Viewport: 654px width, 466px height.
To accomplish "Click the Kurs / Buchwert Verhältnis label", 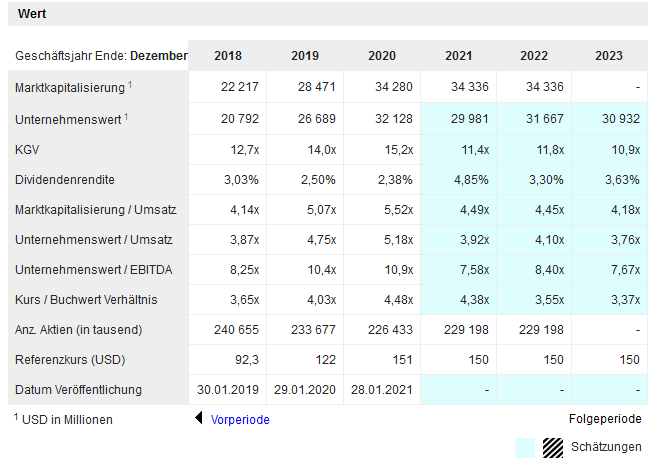I will click(86, 300).
